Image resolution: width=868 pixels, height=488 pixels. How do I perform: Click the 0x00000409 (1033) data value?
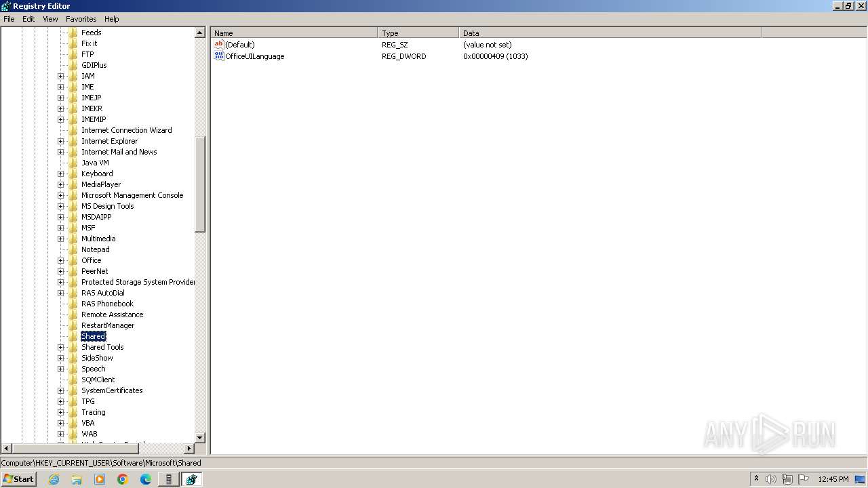click(x=496, y=56)
